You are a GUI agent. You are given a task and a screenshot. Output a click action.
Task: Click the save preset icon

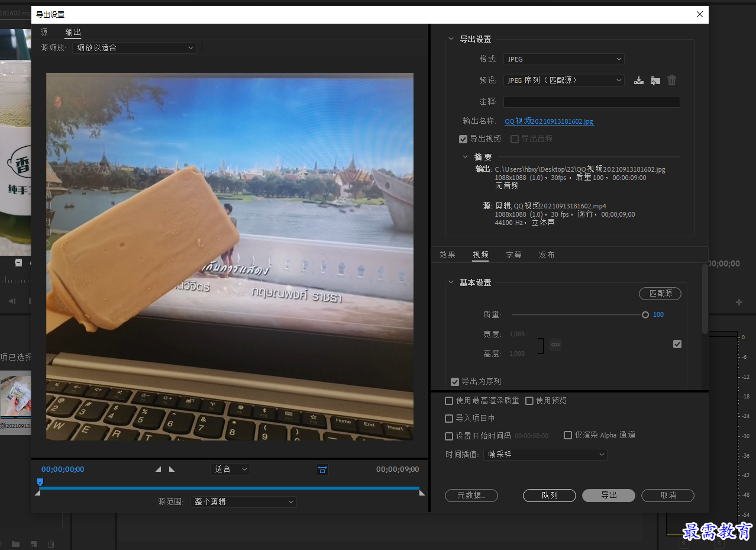[x=638, y=81]
